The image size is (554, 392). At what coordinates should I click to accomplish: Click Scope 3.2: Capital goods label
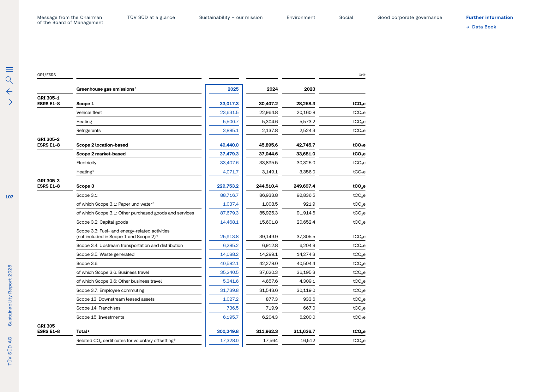102,222
